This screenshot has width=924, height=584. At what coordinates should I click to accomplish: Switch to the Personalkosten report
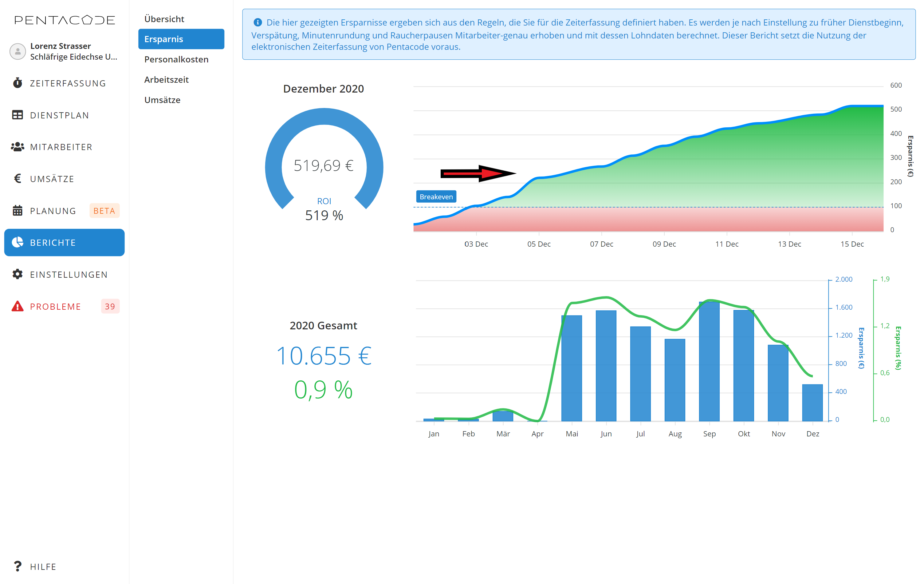176,59
